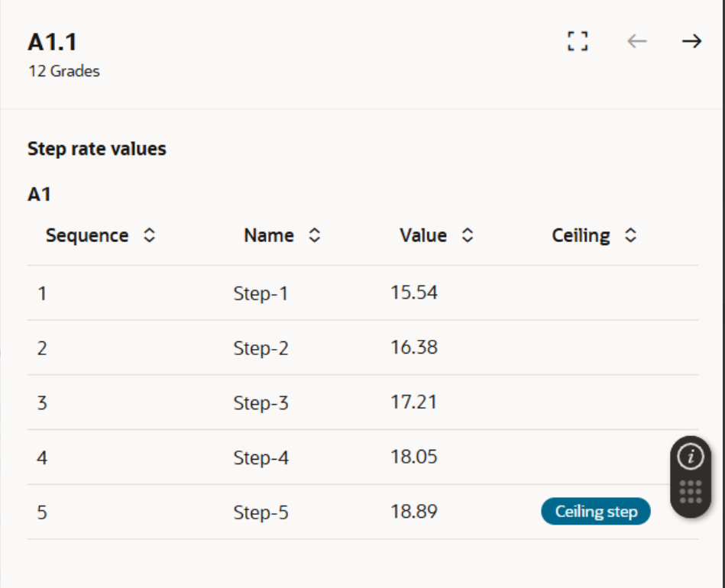
Task: Sort by Value column
Action: click(x=468, y=235)
